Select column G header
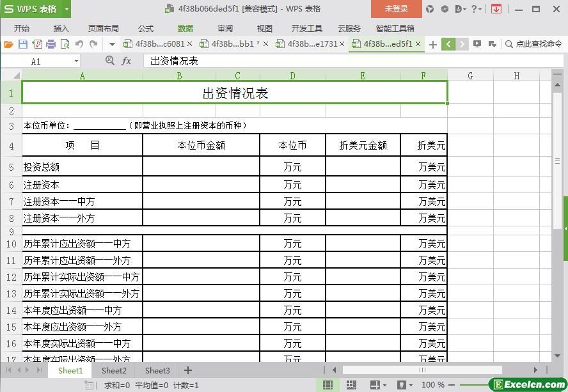 tap(470, 75)
